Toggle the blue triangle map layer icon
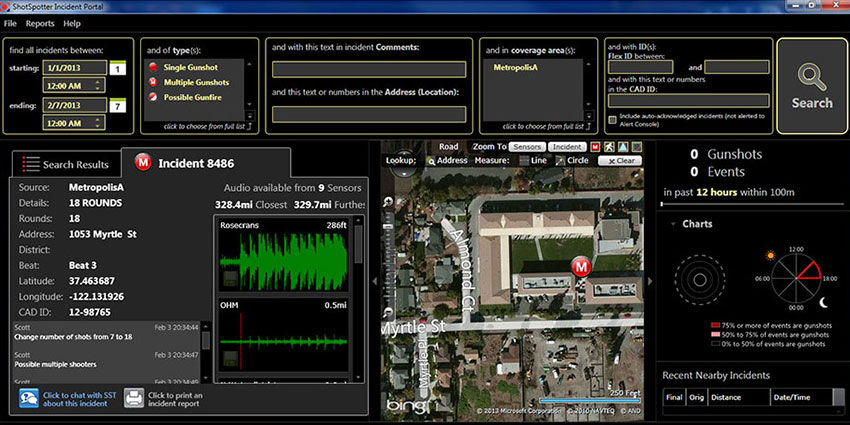This screenshot has height=425, width=850. 623,147
